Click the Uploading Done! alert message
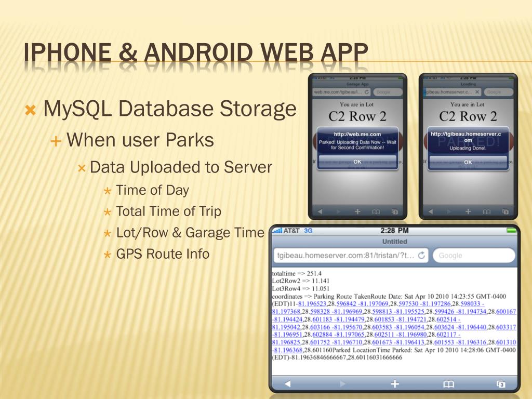The image size is (532, 399). (468, 148)
